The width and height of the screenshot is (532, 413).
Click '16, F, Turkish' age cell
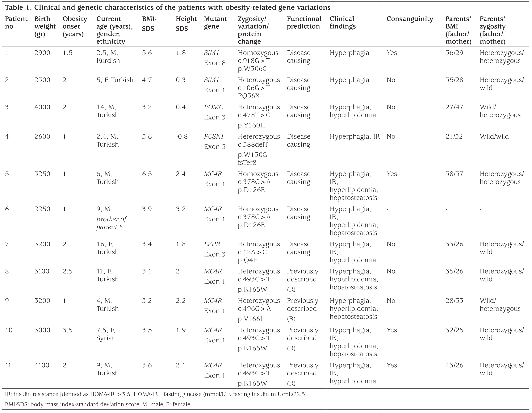107,248
